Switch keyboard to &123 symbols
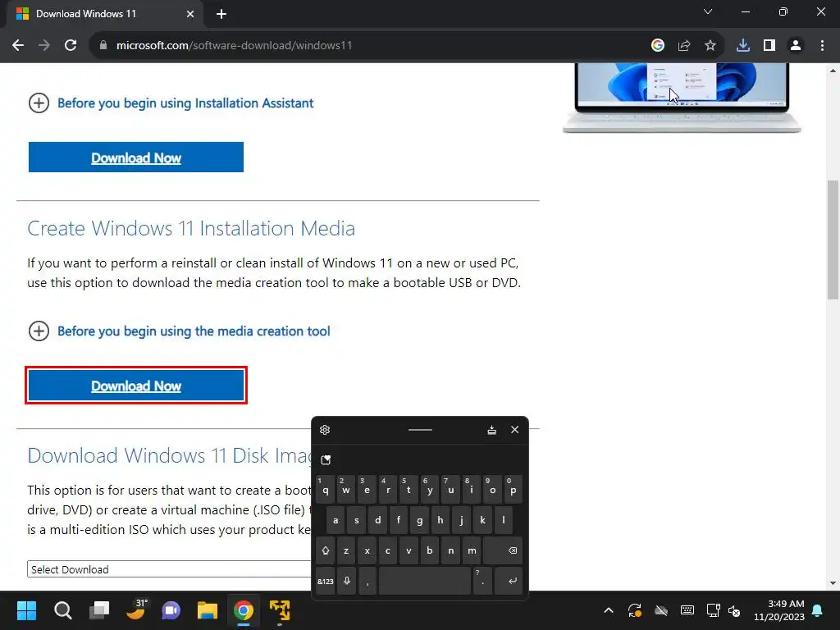Image resolution: width=840 pixels, height=630 pixels. click(x=325, y=582)
